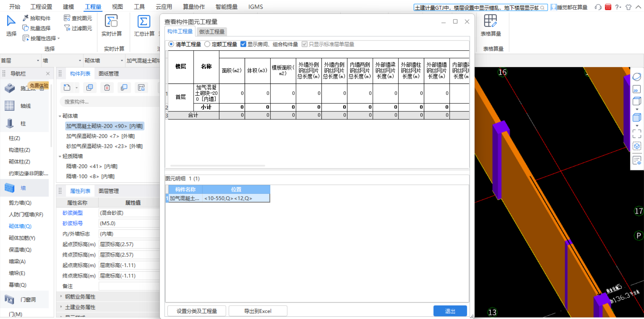The height and width of the screenshot is (319, 644).
Task: Select the 柱 column icon in navigation bar
Action: 9,123
